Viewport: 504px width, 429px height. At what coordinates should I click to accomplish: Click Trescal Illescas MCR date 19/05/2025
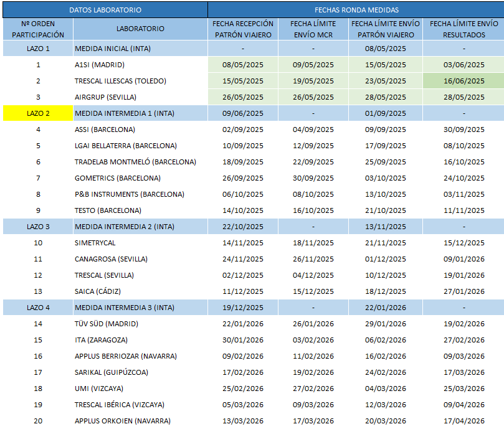[313, 81]
